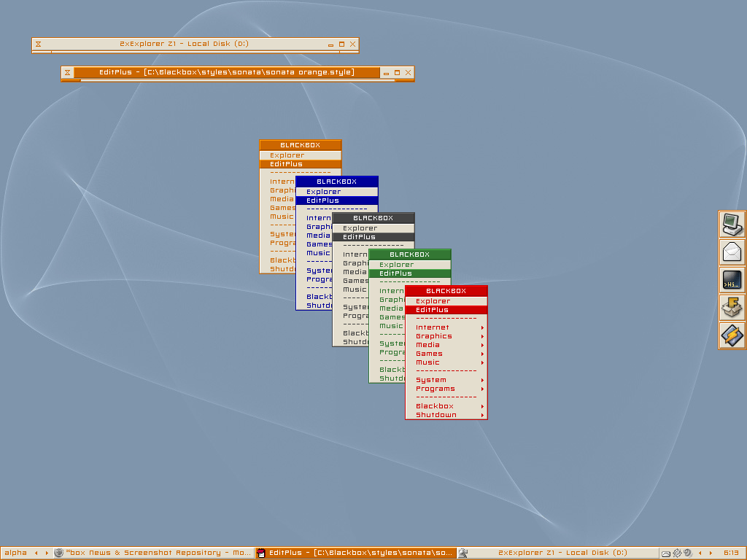Viewport: 747px width, 560px height.
Task: Select EditPlus in the green Blackbox menu
Action: click(410, 273)
